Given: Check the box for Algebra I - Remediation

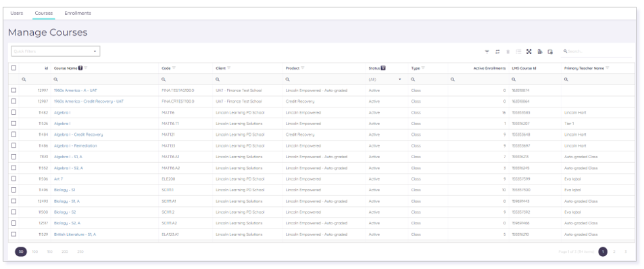Looking at the screenshot, I should [x=14, y=145].
